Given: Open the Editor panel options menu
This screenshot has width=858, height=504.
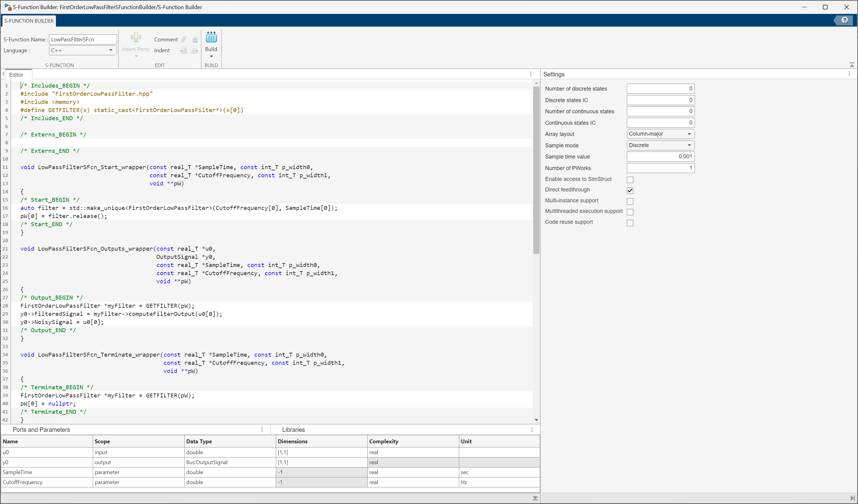Looking at the screenshot, I should 530,74.
